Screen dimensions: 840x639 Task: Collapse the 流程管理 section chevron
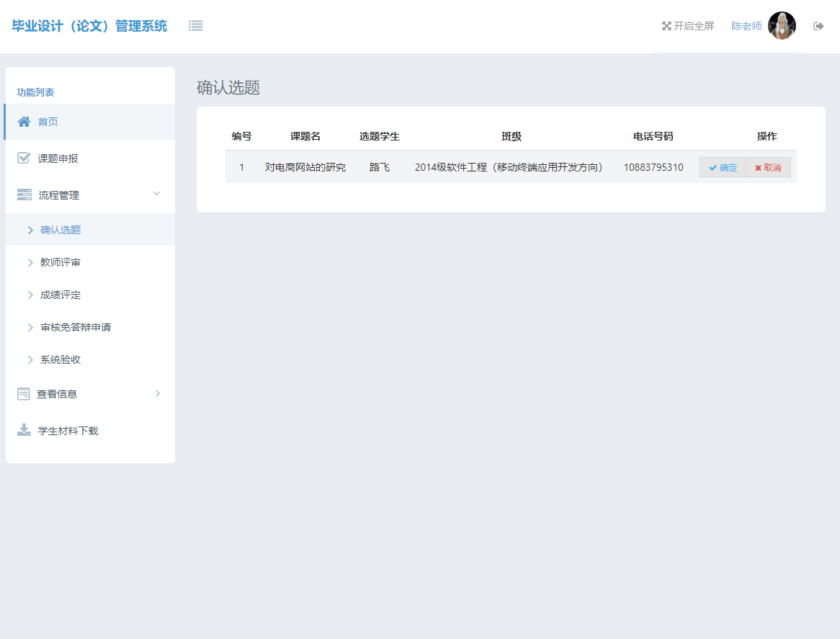tap(156, 193)
